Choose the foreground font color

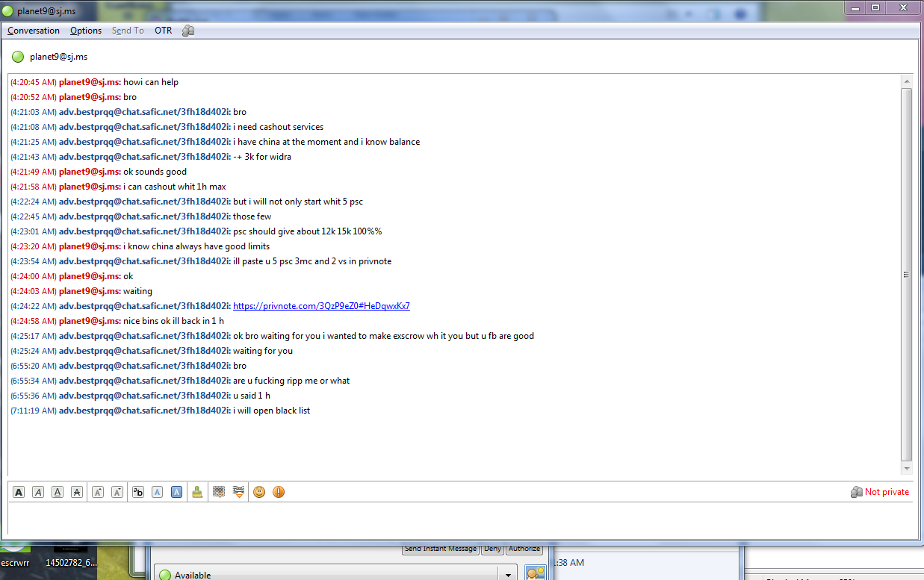point(158,492)
